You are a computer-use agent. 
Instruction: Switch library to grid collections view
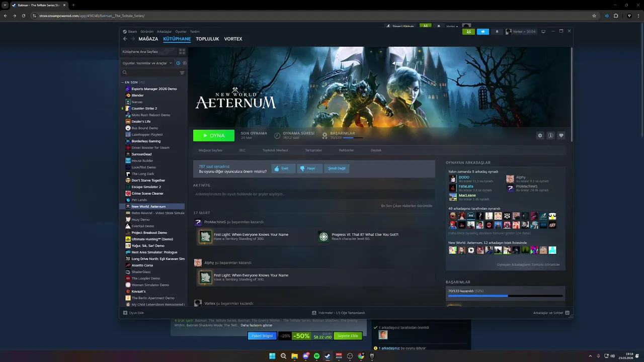coord(182,51)
